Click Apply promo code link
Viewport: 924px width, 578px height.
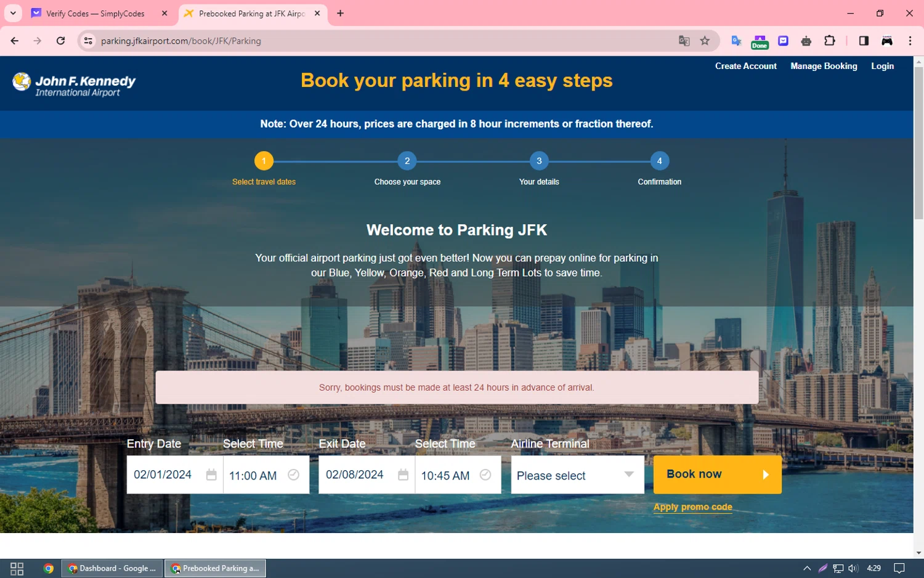[x=692, y=507]
